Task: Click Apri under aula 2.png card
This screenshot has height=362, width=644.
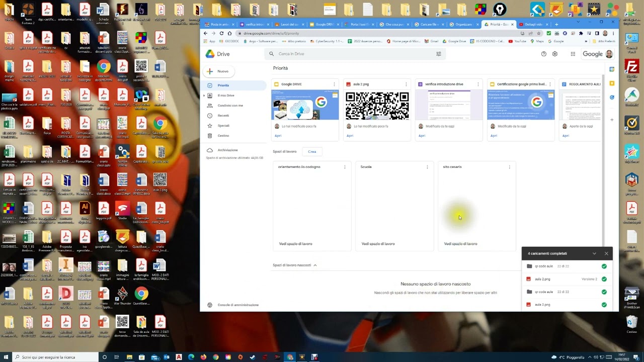Action: point(350,136)
